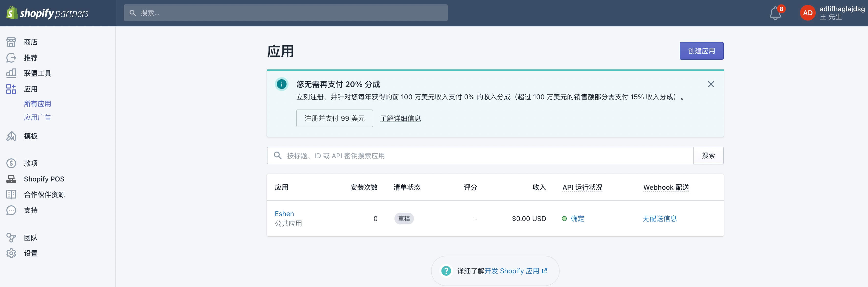Open the Eshen app link
868x287 pixels.
(284, 214)
